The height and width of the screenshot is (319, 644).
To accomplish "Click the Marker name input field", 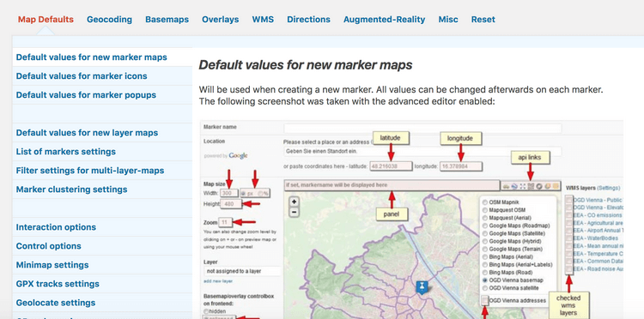I will pos(422,128).
